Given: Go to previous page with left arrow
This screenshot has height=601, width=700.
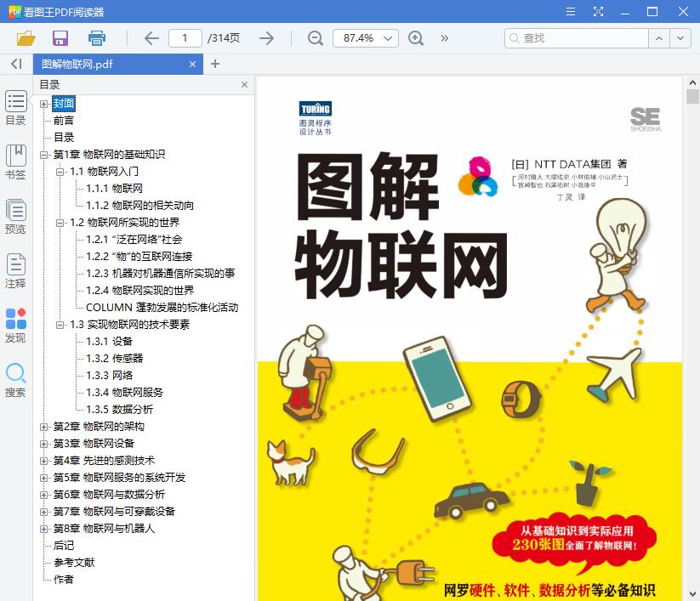Looking at the screenshot, I should pyautogui.click(x=151, y=38).
